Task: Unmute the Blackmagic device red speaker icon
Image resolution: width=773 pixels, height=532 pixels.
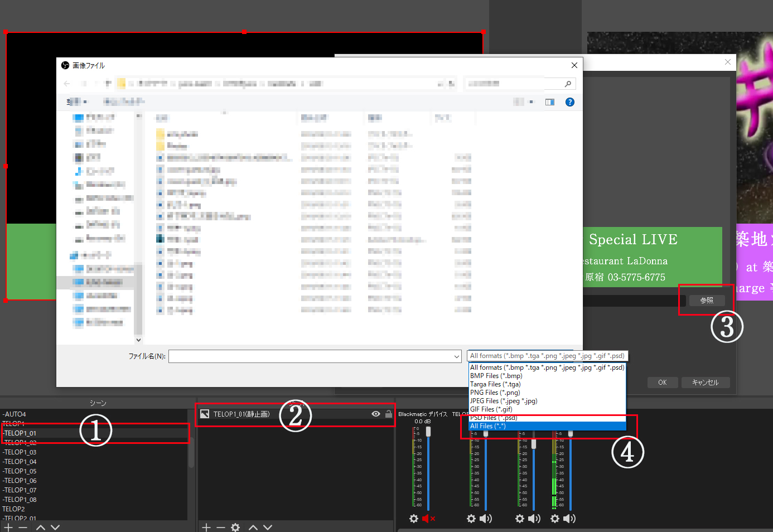Action: (428, 519)
